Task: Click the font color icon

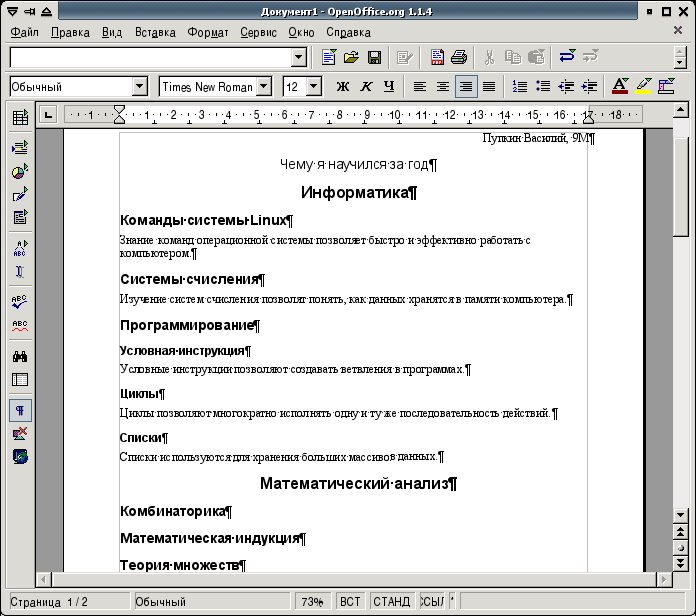Action: [x=620, y=87]
